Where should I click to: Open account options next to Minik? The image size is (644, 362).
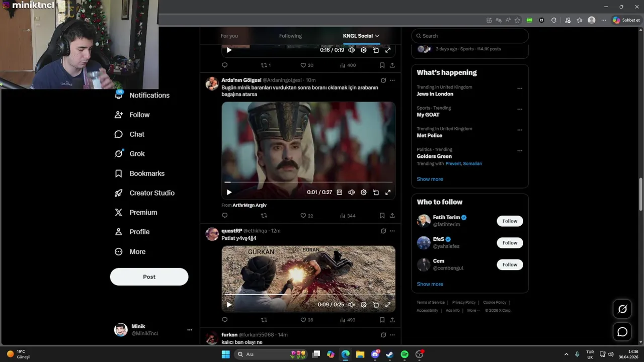coord(190,330)
